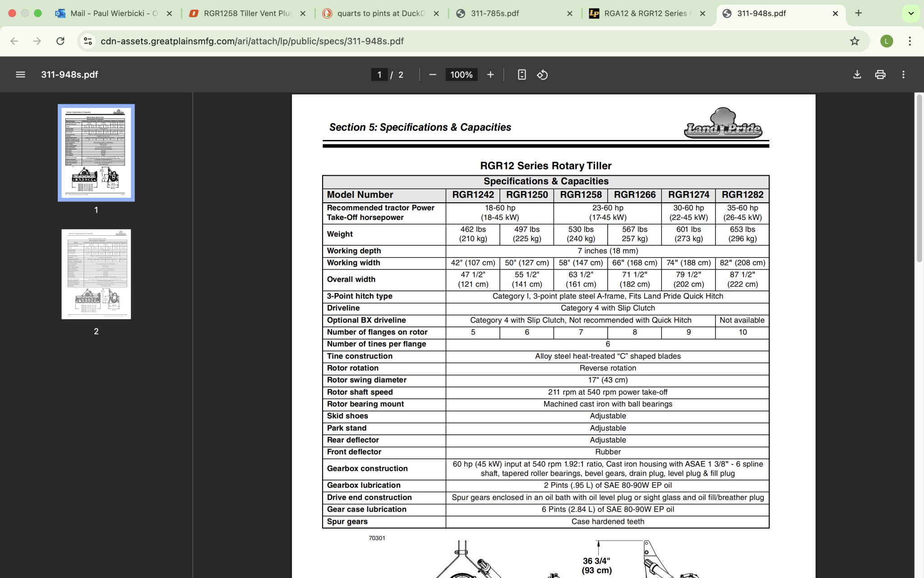
Task: Click the page number input field
Action: tap(379, 75)
